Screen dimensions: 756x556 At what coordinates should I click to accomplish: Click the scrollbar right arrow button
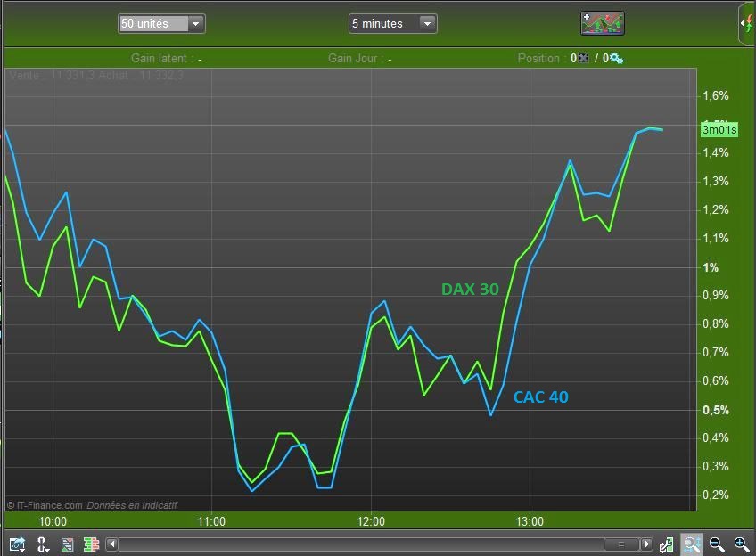[646, 544]
